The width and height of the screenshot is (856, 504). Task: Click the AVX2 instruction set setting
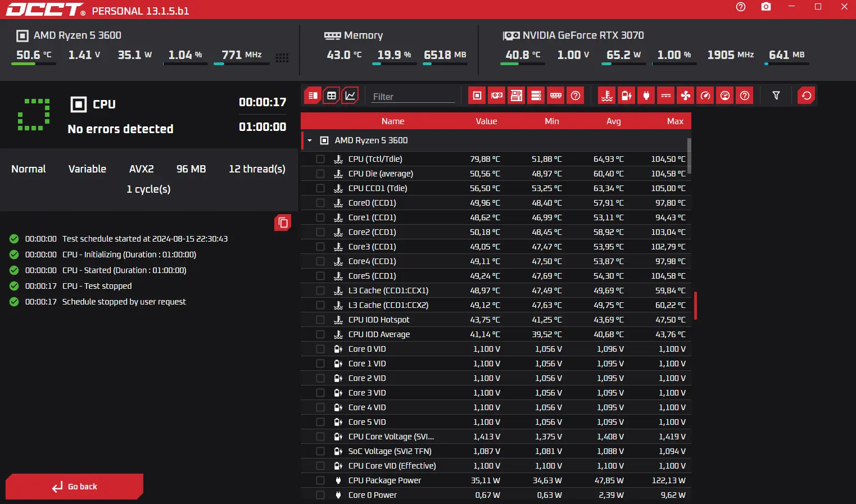(142, 169)
